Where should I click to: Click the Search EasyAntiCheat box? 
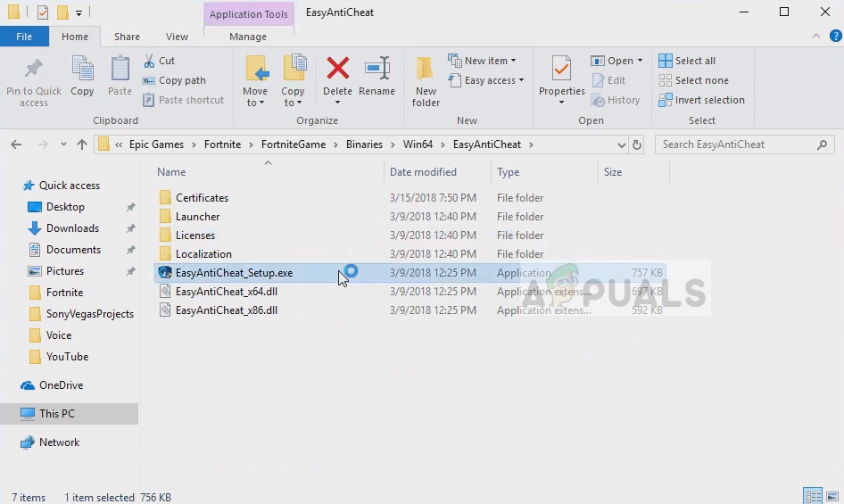point(744,145)
